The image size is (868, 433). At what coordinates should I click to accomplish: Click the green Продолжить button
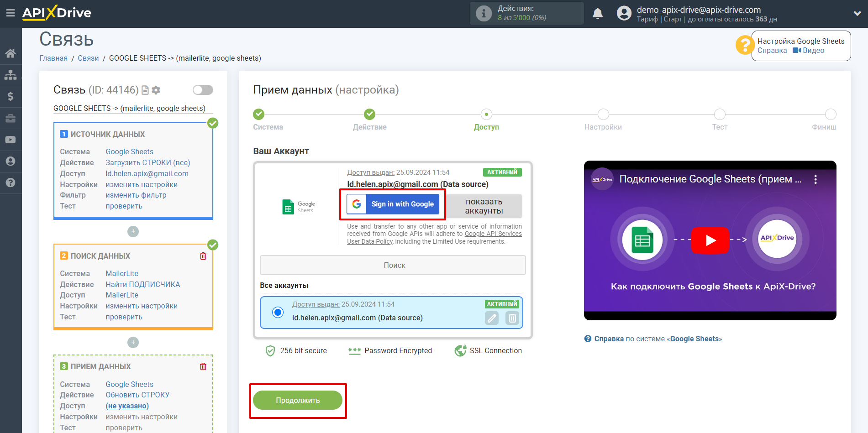[298, 400]
